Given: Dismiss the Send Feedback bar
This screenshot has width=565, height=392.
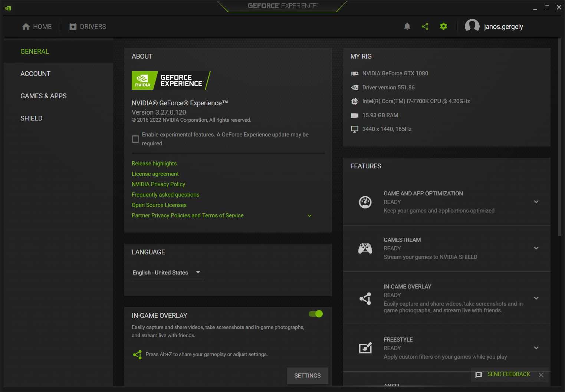Looking at the screenshot, I should coord(541,375).
